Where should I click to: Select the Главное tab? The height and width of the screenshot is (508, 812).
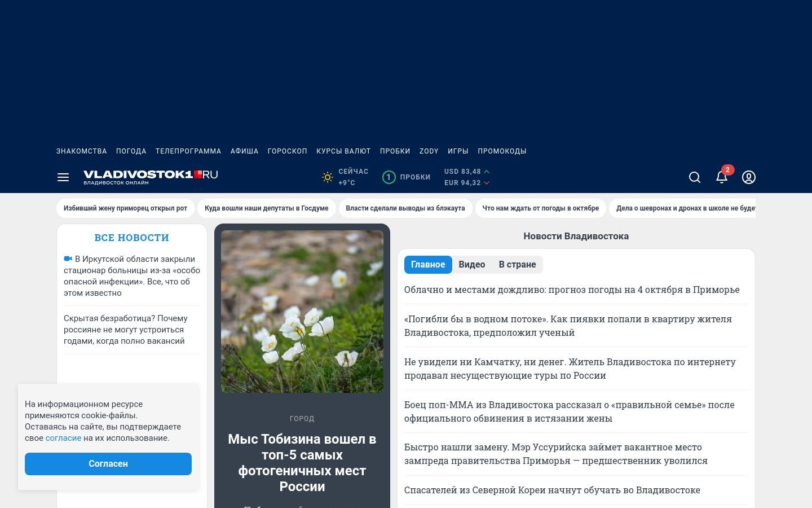click(x=428, y=265)
